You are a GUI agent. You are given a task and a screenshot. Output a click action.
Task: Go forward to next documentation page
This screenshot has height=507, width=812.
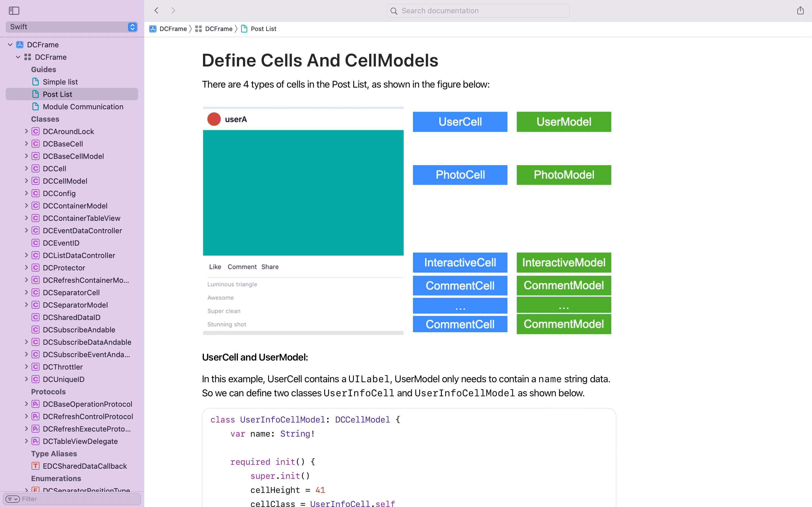coord(173,11)
